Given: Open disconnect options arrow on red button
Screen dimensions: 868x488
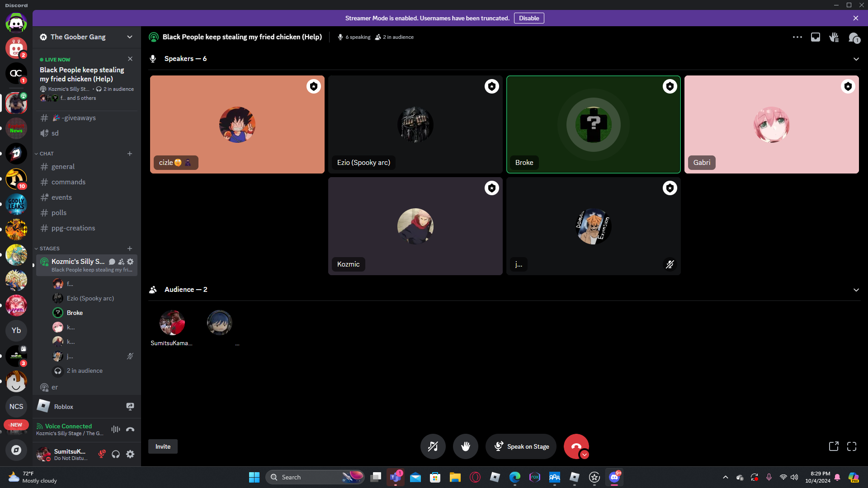Looking at the screenshot, I should point(585,455).
